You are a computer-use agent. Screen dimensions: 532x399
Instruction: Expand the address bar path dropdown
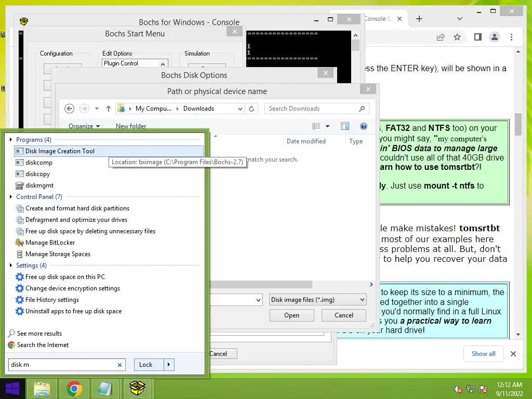pos(240,109)
